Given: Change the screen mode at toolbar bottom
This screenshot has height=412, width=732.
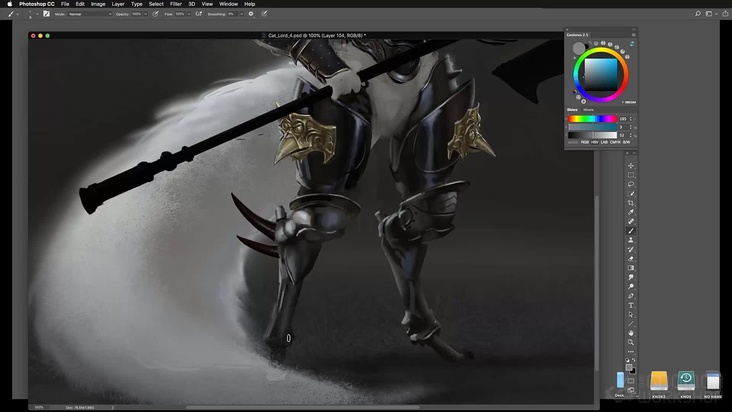Looking at the screenshot, I should (631, 390).
